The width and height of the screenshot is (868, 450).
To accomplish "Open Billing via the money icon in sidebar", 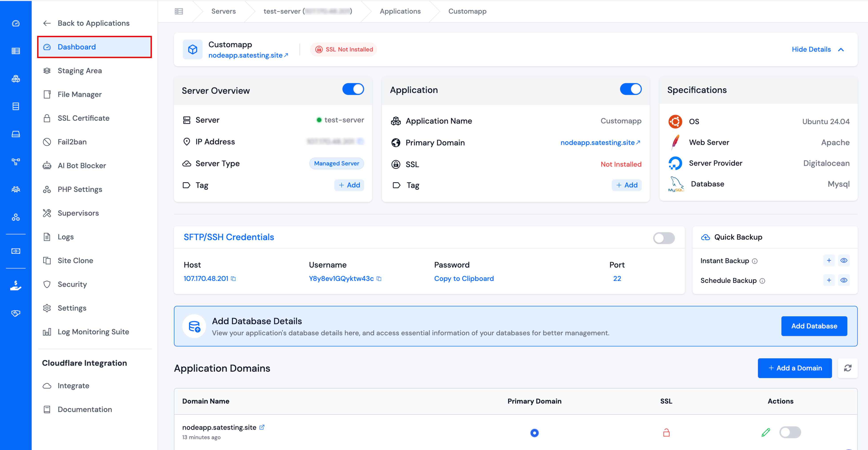I will click(16, 286).
